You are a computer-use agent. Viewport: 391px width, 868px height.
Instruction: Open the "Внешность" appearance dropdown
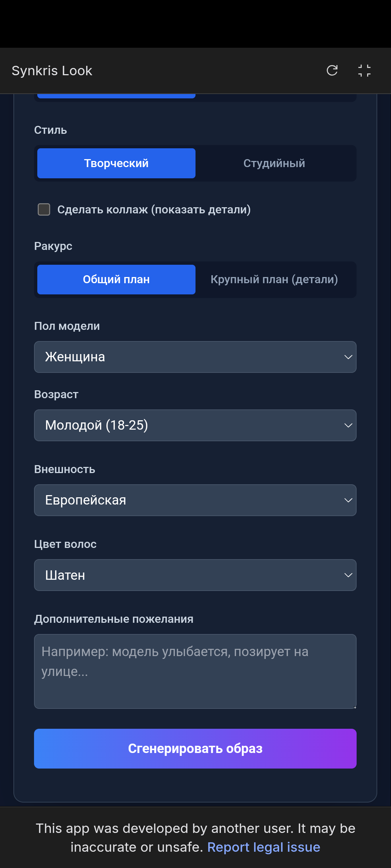pos(195,500)
